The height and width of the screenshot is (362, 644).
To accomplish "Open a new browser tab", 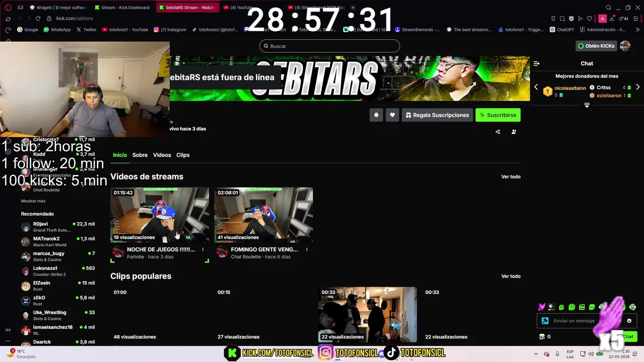I will tap(353, 8).
